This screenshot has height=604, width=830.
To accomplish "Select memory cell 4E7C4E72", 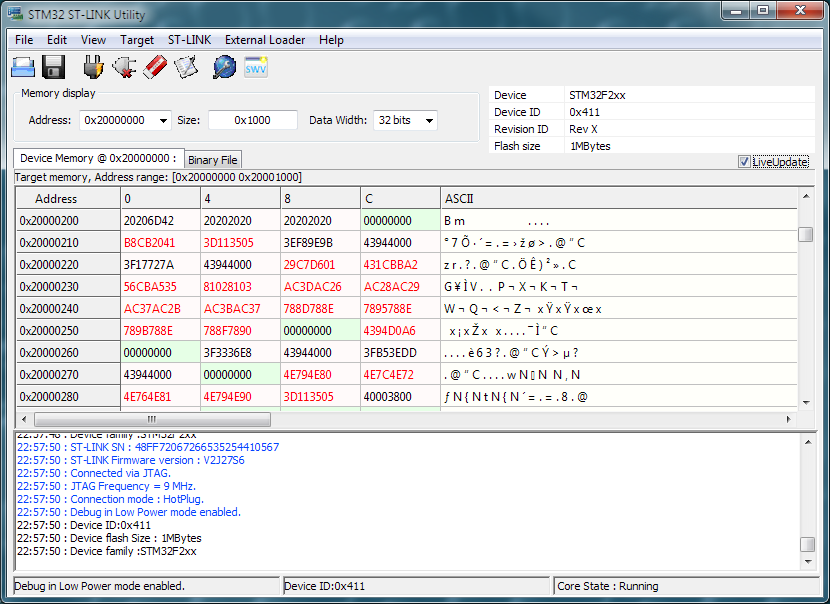I will [401, 375].
